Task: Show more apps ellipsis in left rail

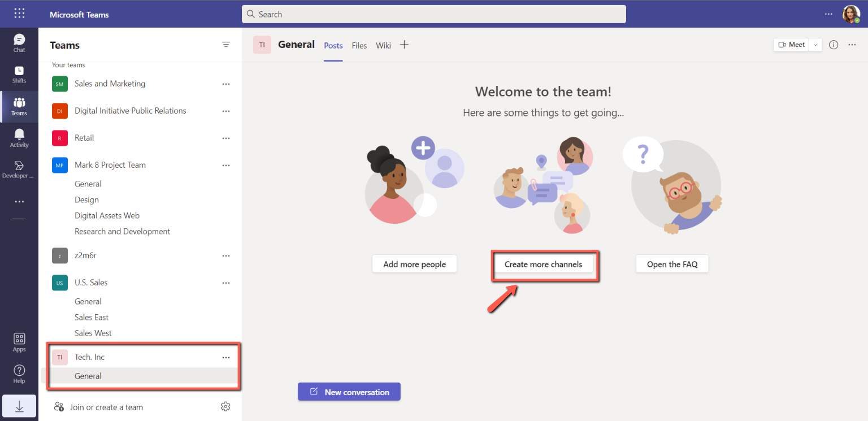Action: pyautogui.click(x=19, y=202)
